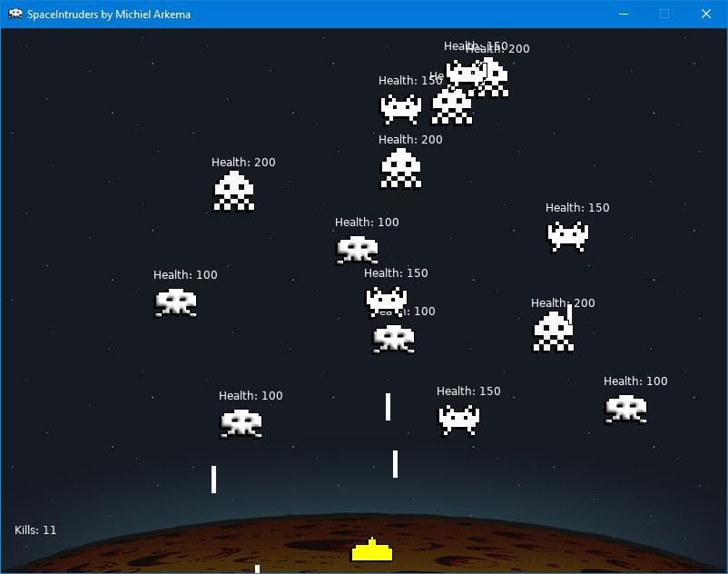This screenshot has height=574, width=728.
Task: Click the topmost crab invader overlapping a squid
Action: pos(466,74)
